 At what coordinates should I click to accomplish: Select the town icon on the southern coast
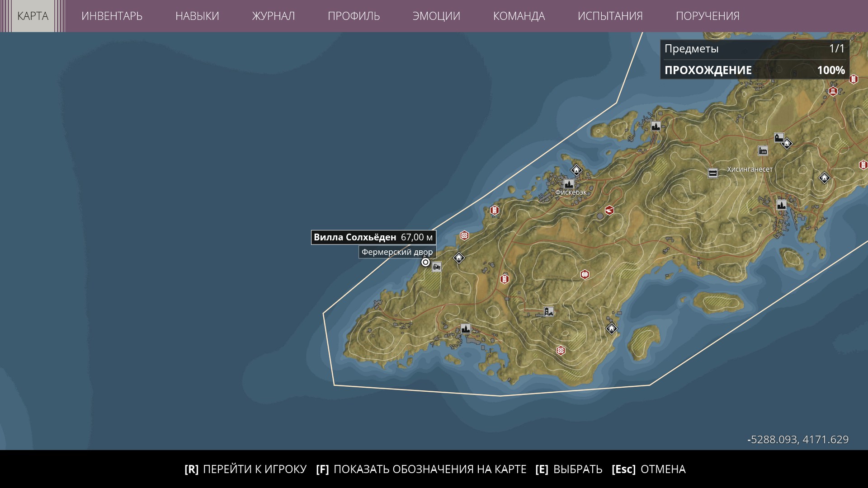tap(466, 328)
